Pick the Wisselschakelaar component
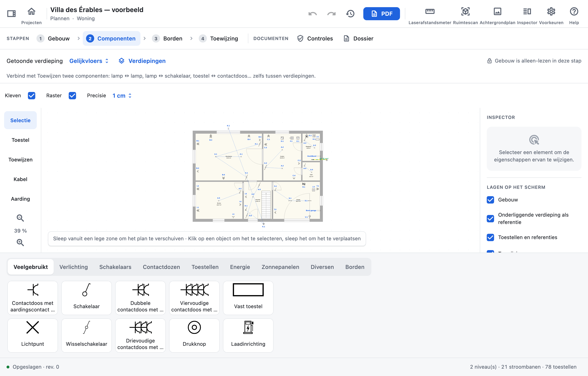 point(86,335)
